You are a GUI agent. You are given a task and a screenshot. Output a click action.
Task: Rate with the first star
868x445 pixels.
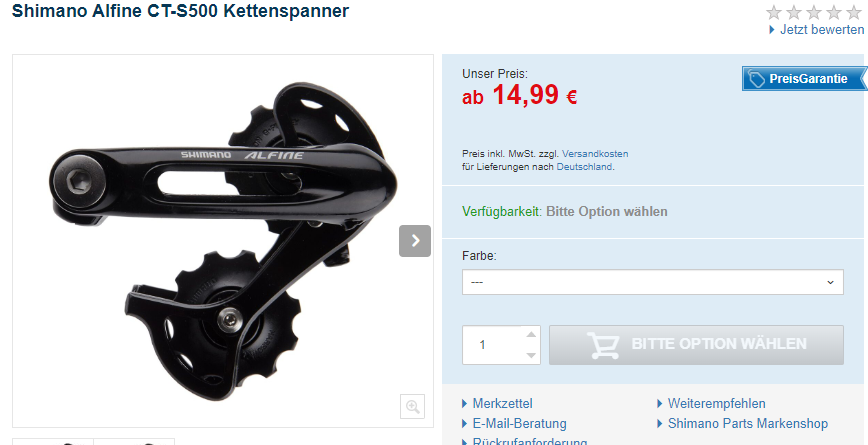pos(774,12)
